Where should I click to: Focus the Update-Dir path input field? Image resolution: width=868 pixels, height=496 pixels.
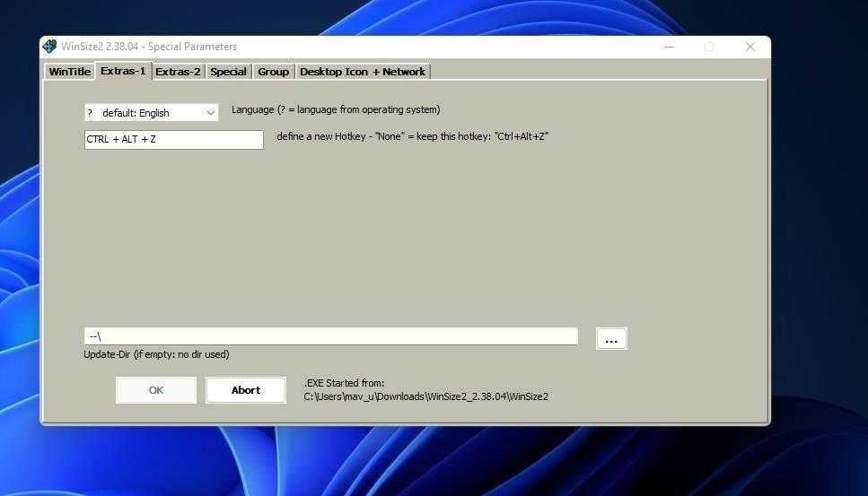tap(330, 336)
